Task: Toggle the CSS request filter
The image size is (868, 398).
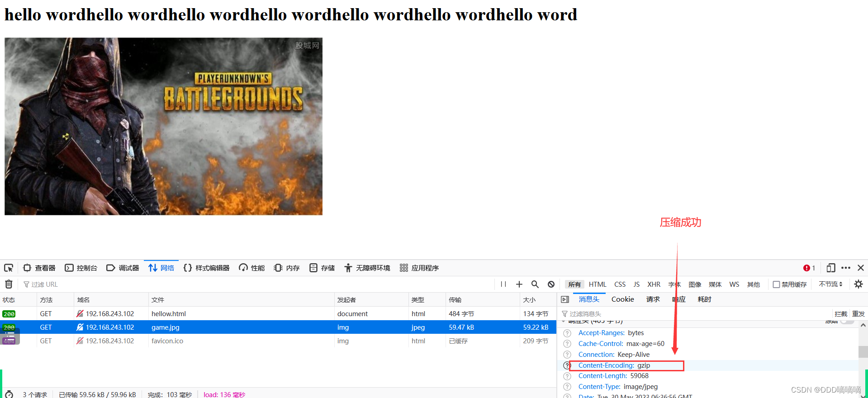Action: (620, 284)
